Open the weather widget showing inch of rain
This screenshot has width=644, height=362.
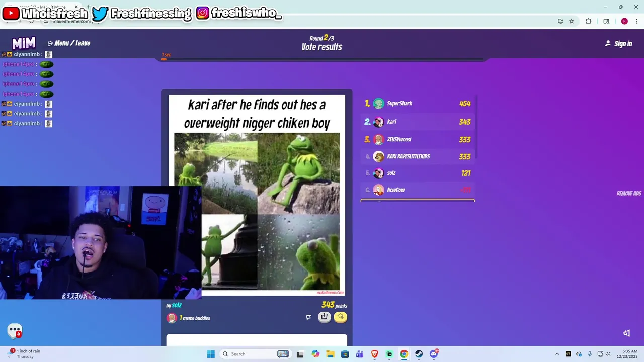pyautogui.click(x=24, y=354)
